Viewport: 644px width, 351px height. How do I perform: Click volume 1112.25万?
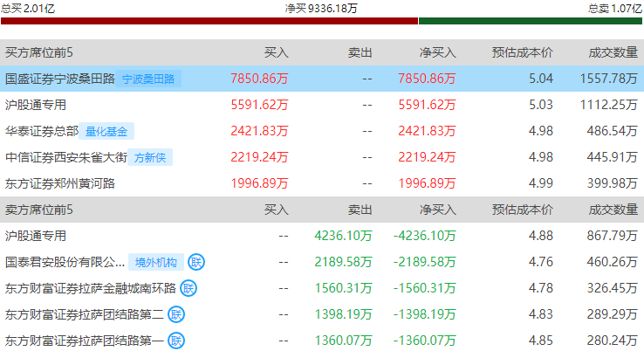tap(609, 105)
